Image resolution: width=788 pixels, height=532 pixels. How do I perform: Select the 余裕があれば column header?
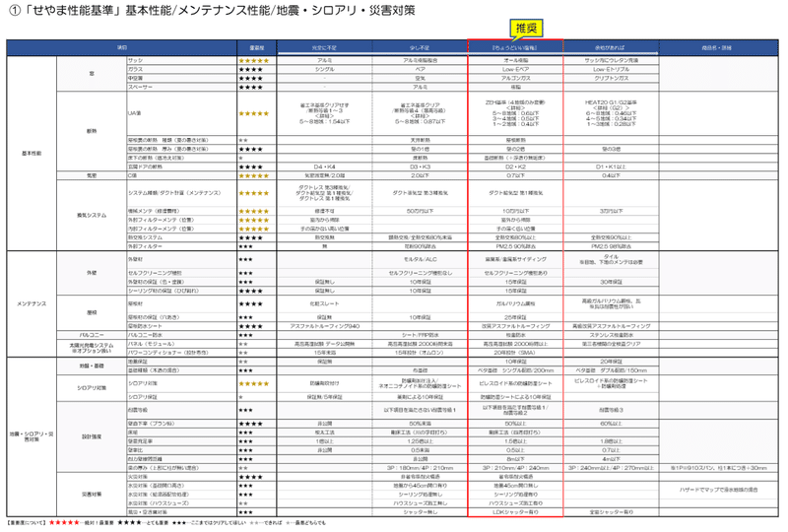(611, 47)
